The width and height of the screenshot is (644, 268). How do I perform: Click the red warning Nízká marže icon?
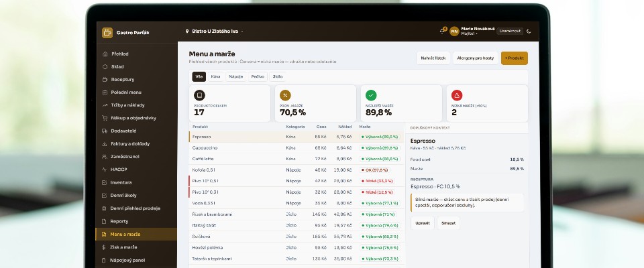(457, 95)
